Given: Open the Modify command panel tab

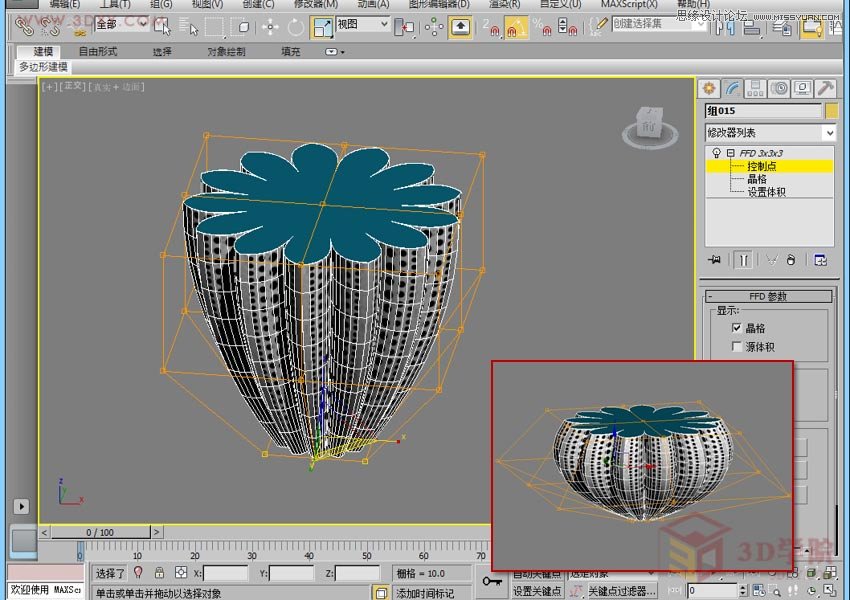Looking at the screenshot, I should pos(732,88).
